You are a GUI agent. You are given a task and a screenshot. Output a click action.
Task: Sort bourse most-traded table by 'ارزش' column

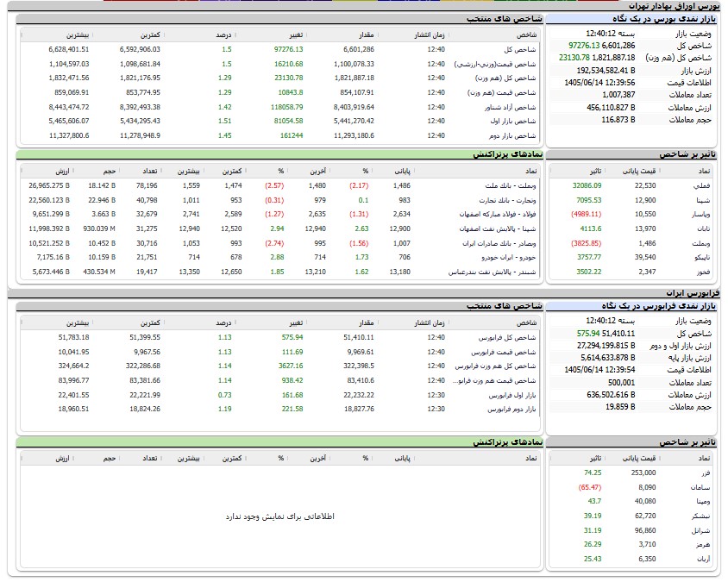[x=62, y=172]
